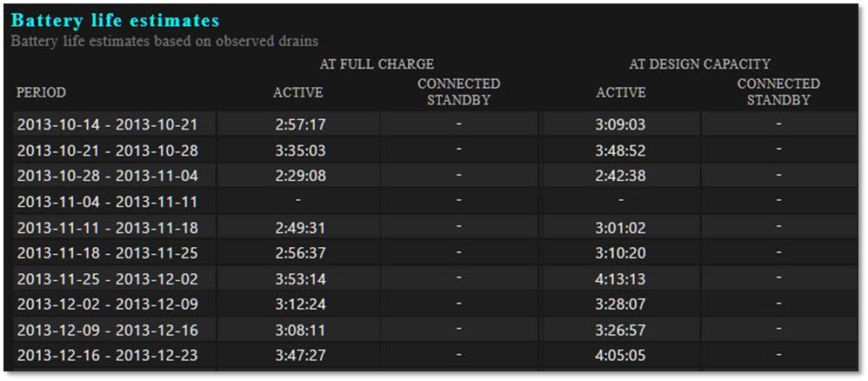Select the 3:01:02 design capacity value
The image size is (868, 381).
click(x=620, y=228)
